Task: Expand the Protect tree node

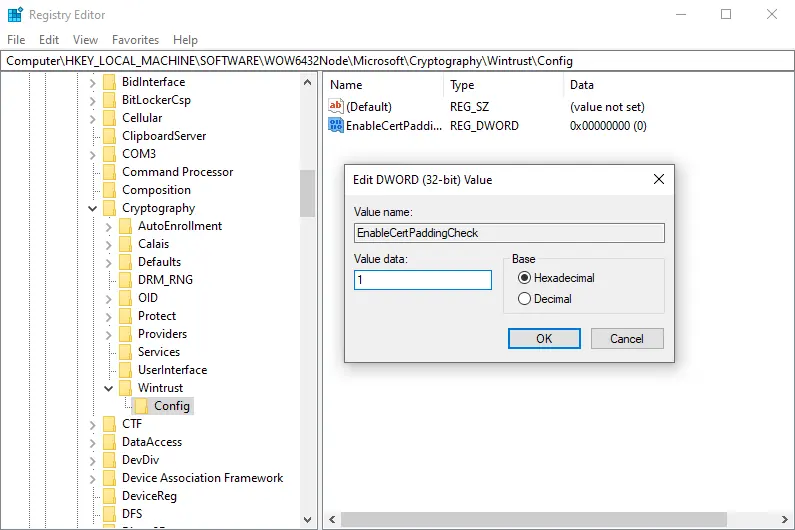Action: pos(109,316)
